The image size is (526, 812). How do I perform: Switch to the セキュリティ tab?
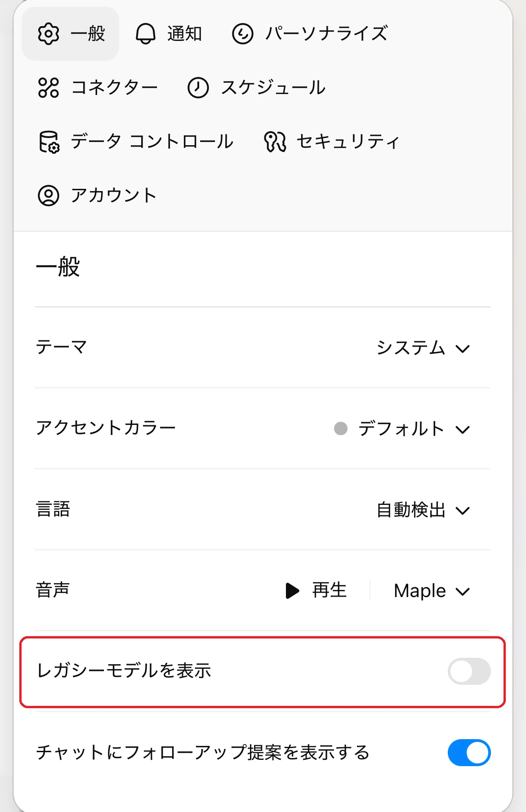pos(332,142)
